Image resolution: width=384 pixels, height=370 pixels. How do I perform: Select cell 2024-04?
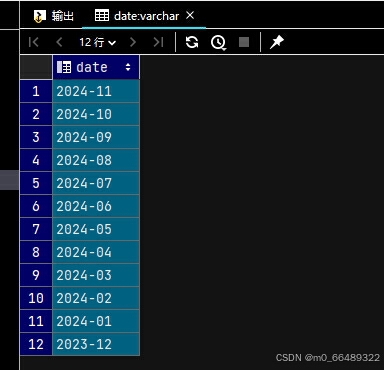coord(96,252)
